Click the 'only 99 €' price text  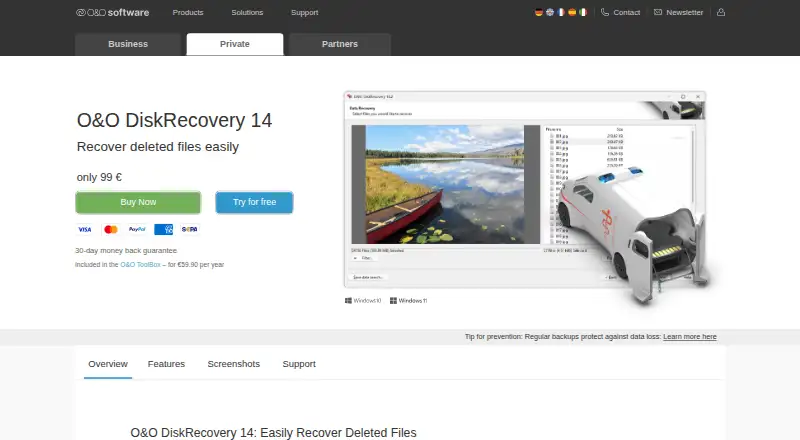point(99,177)
